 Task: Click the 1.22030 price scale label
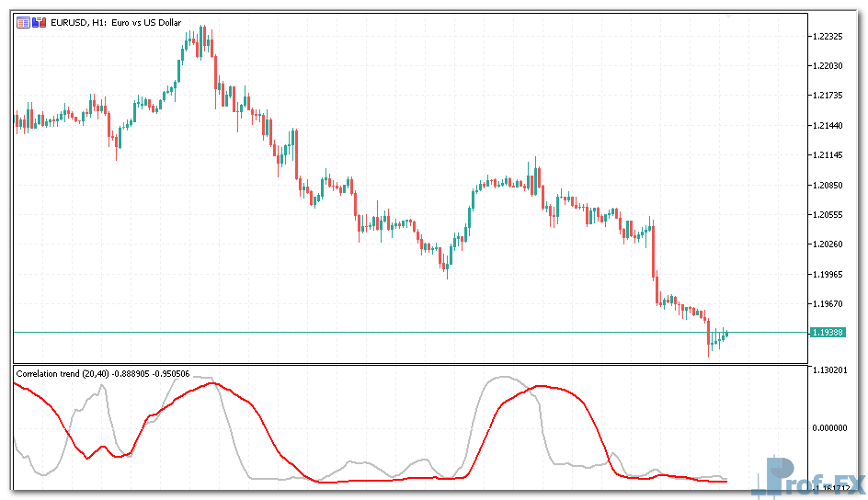click(x=828, y=66)
